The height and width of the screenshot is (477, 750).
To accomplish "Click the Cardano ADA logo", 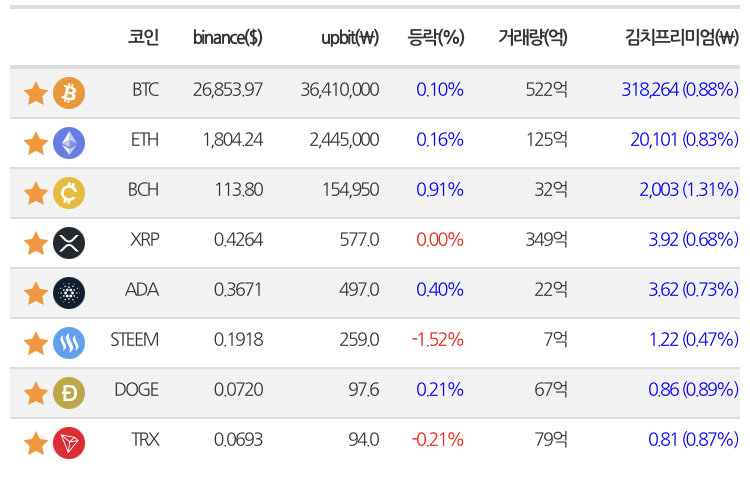I will pyautogui.click(x=69, y=293).
